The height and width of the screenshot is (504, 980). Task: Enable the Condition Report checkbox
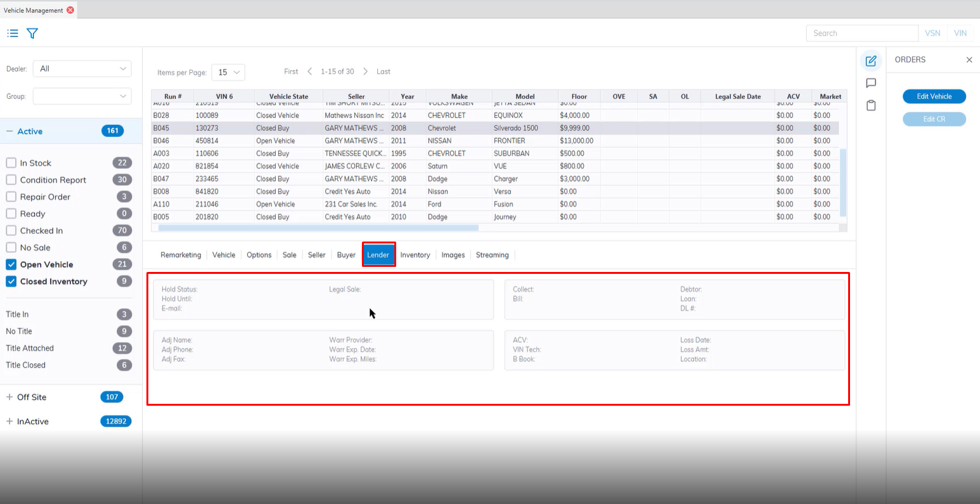click(x=11, y=180)
